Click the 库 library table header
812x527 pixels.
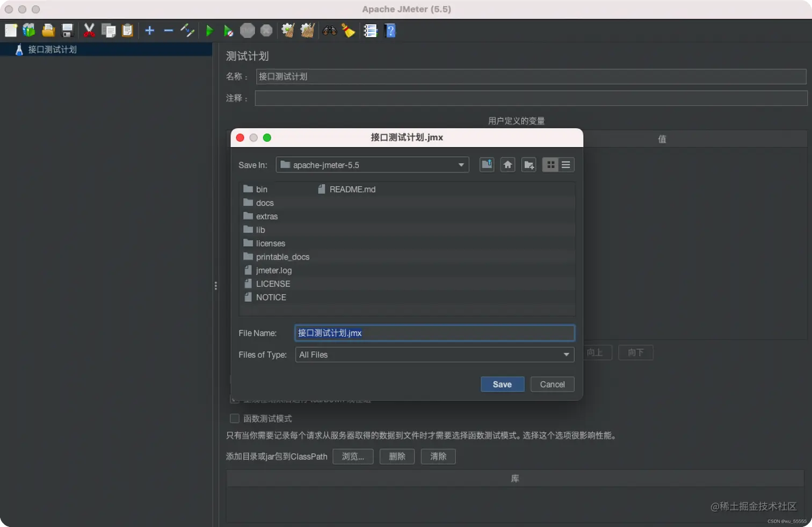[x=515, y=478]
